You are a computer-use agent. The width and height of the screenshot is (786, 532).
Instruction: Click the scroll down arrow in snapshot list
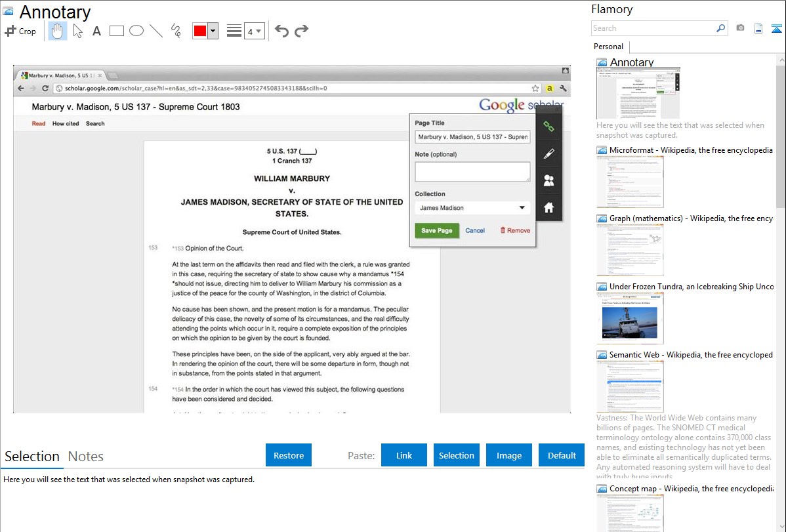point(781,527)
